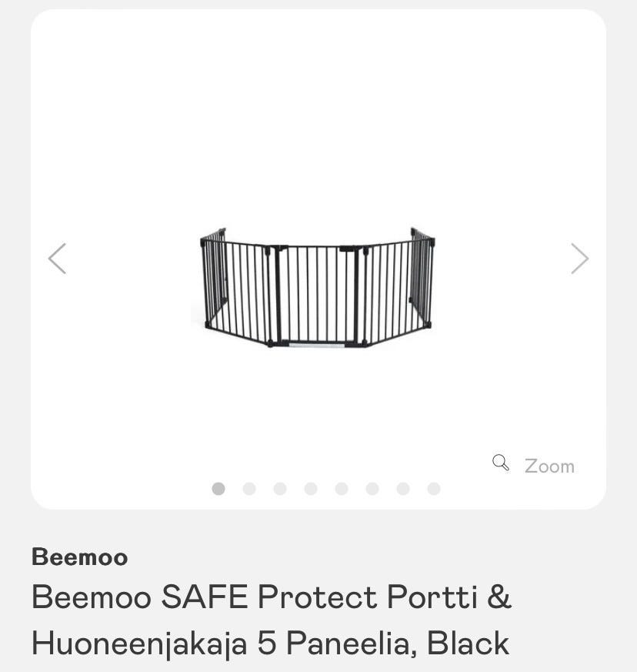Click the "Beemoo SAFE Protect Portti &" title line
The width and height of the screenshot is (637, 672).
point(271,597)
